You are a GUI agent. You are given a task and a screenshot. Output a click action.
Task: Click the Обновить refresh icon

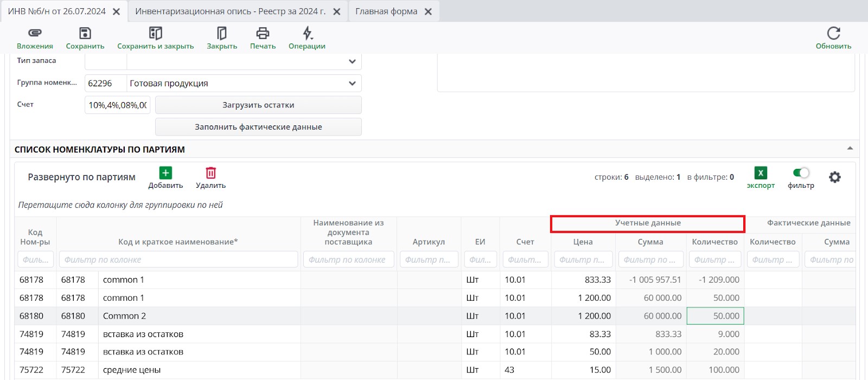pyautogui.click(x=833, y=34)
